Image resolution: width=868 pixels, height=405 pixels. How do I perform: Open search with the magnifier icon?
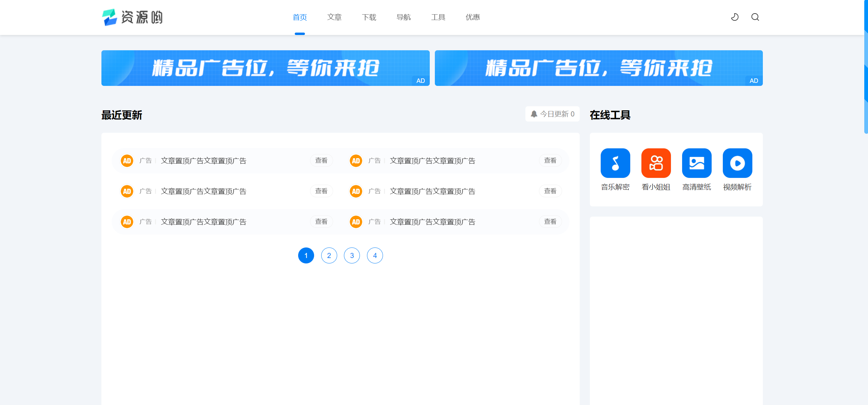click(755, 17)
